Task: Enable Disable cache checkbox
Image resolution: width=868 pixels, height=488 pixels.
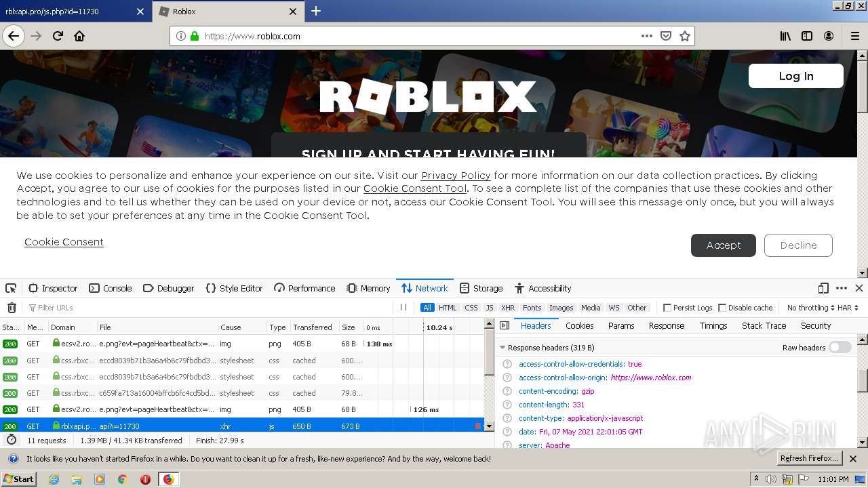Action: 722,308
